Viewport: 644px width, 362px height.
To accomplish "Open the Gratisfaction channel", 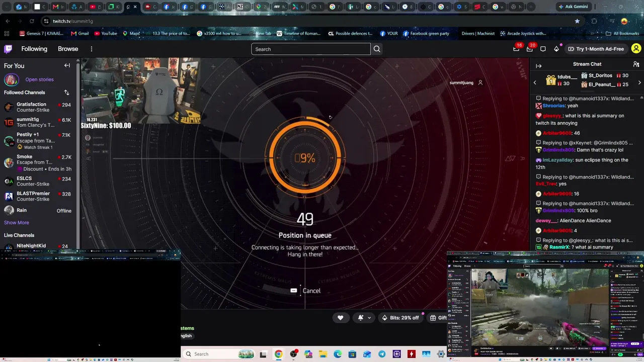I will pos(38,107).
